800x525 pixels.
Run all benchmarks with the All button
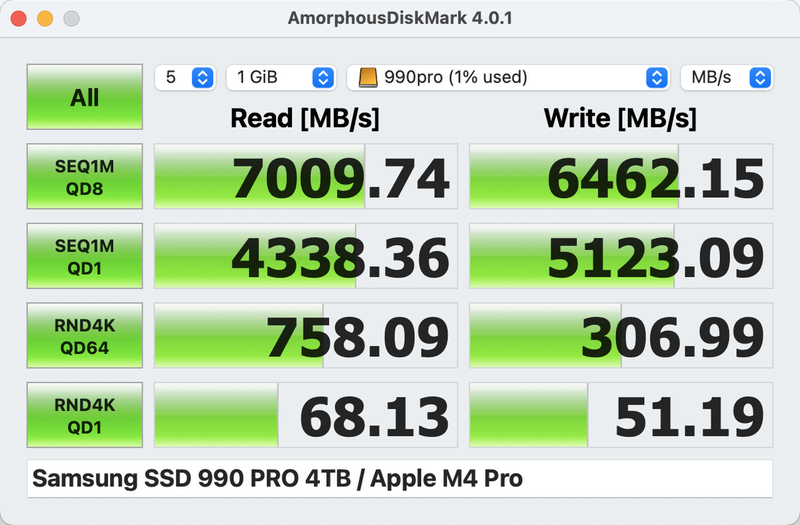(x=85, y=97)
